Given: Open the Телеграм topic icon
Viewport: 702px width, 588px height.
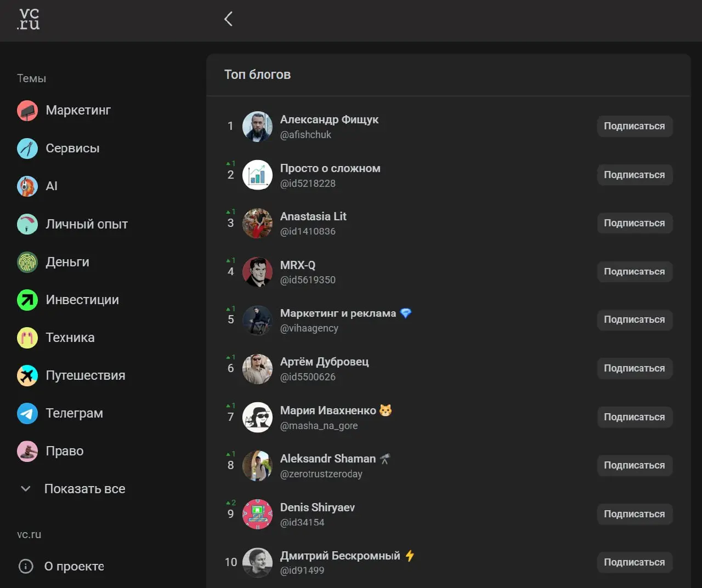Looking at the screenshot, I should (x=27, y=413).
